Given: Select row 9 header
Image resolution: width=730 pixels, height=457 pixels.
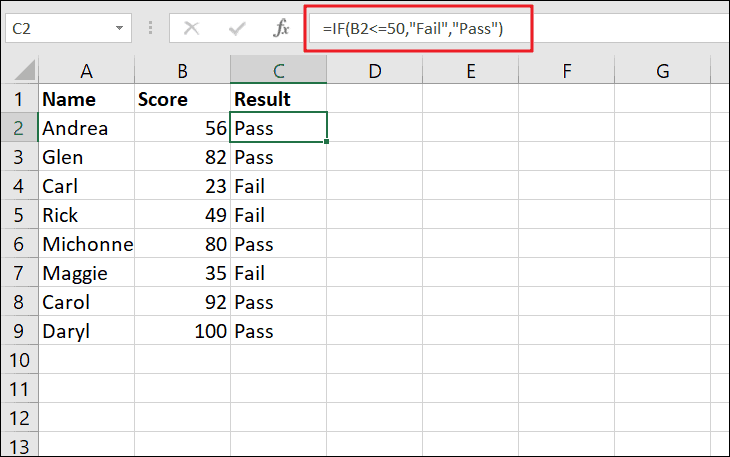Looking at the screenshot, I should tap(18, 331).
